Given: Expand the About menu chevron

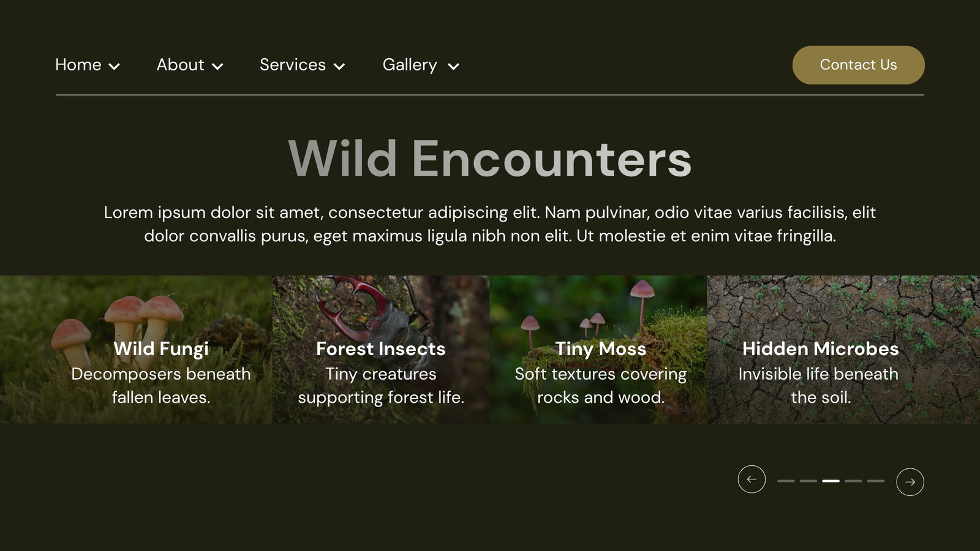Looking at the screenshot, I should [x=217, y=66].
